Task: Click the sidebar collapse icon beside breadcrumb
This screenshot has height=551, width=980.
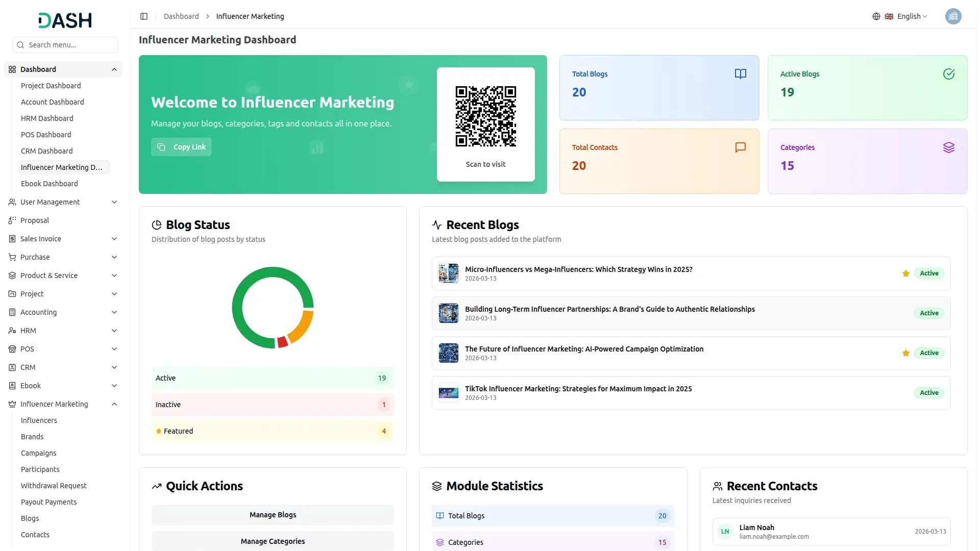Action: [x=144, y=16]
